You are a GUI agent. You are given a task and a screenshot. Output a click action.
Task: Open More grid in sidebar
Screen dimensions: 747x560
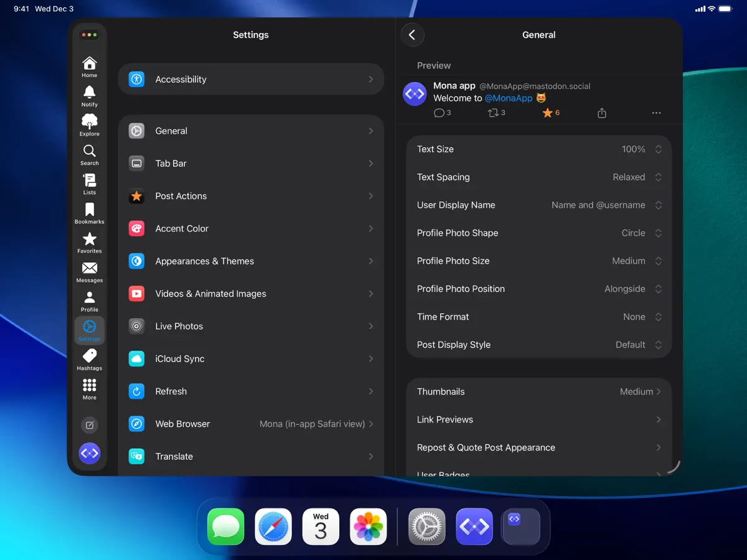(x=90, y=389)
